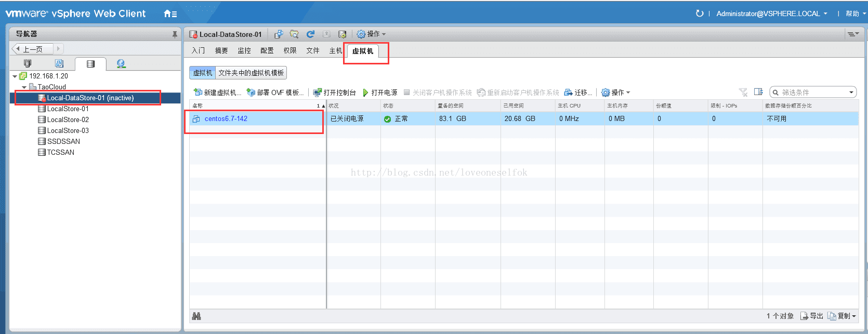The width and height of the screenshot is (868, 334).
Task: Collapse the TaoCloud datacenter node
Action: 24,87
